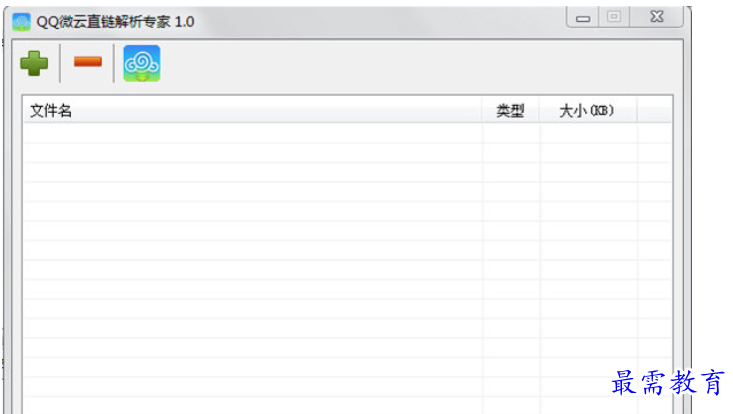The image size is (733, 414).
Task: Sort by 文件名 column header
Action: 252,111
